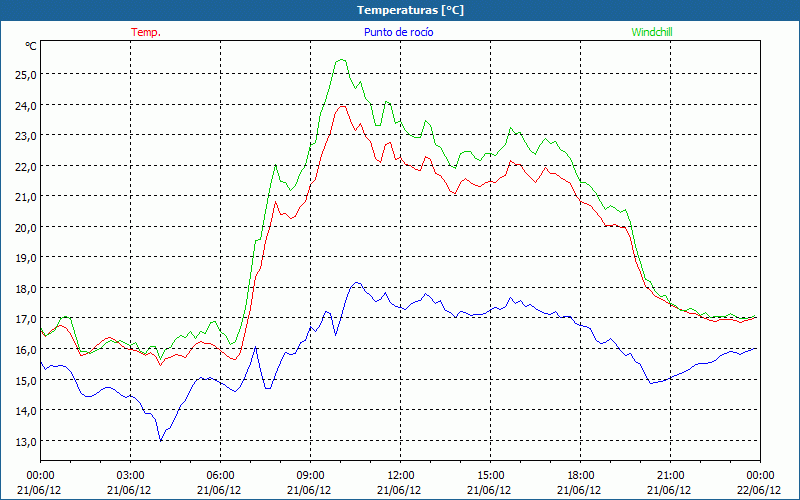The width and height of the screenshot is (800, 500).
Task: Select the red 'Temp.' legend label
Action: click(x=146, y=32)
